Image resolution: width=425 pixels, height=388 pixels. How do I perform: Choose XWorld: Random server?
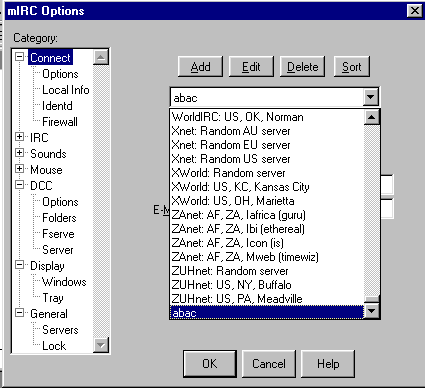pos(267,173)
